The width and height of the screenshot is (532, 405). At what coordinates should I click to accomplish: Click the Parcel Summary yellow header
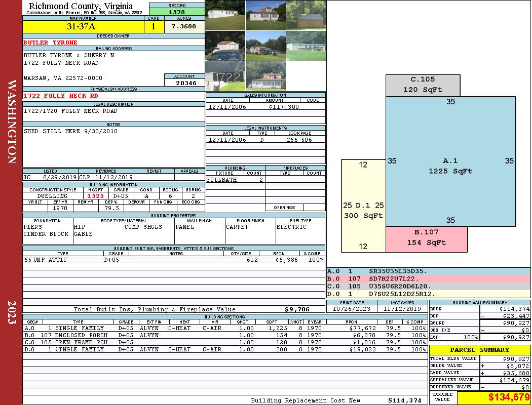point(479,350)
